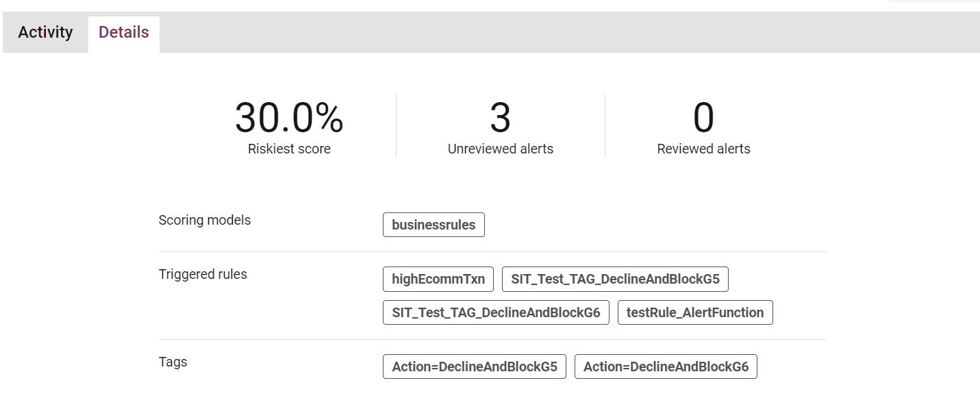Click the businessrules scoring model tag
Image resolution: width=980 pixels, height=409 pixels.
pyautogui.click(x=434, y=225)
